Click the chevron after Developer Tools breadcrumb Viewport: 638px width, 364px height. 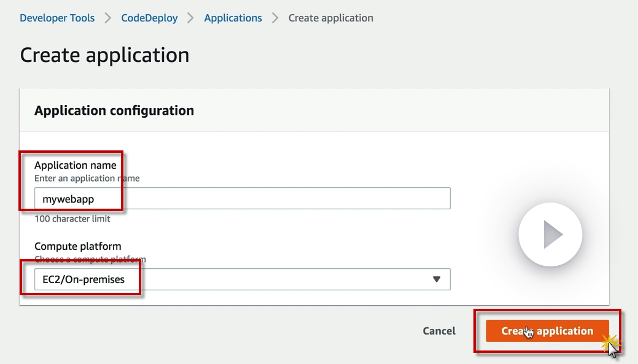point(108,18)
